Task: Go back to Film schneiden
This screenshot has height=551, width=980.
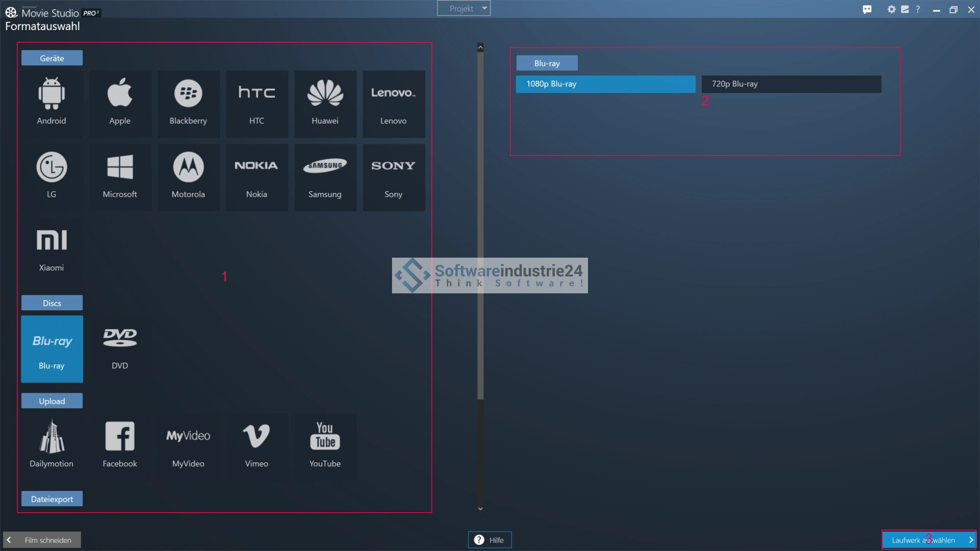Action: click(42, 540)
